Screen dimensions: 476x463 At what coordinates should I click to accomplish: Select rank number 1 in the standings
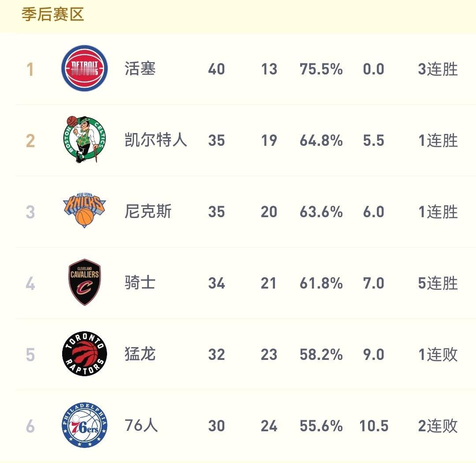pyautogui.click(x=30, y=69)
